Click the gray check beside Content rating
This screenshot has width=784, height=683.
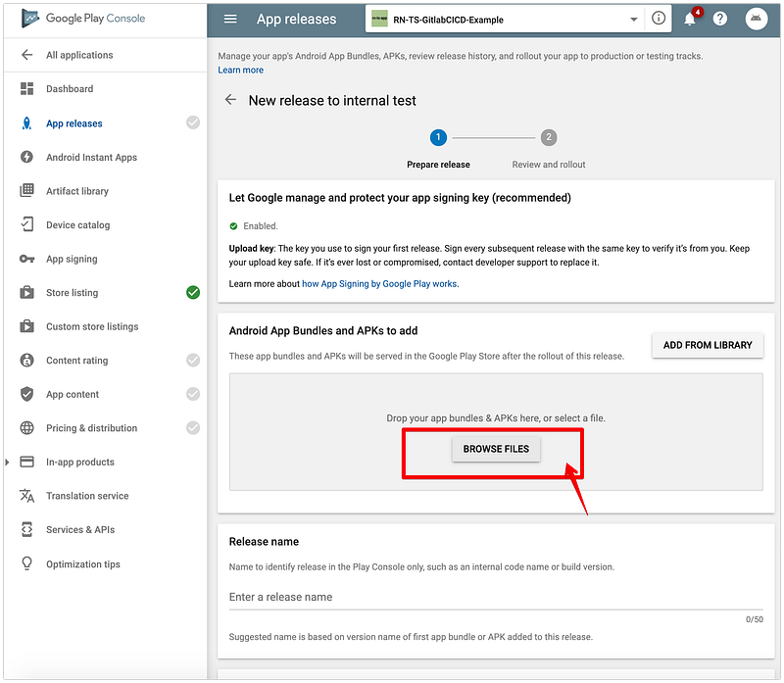193,360
